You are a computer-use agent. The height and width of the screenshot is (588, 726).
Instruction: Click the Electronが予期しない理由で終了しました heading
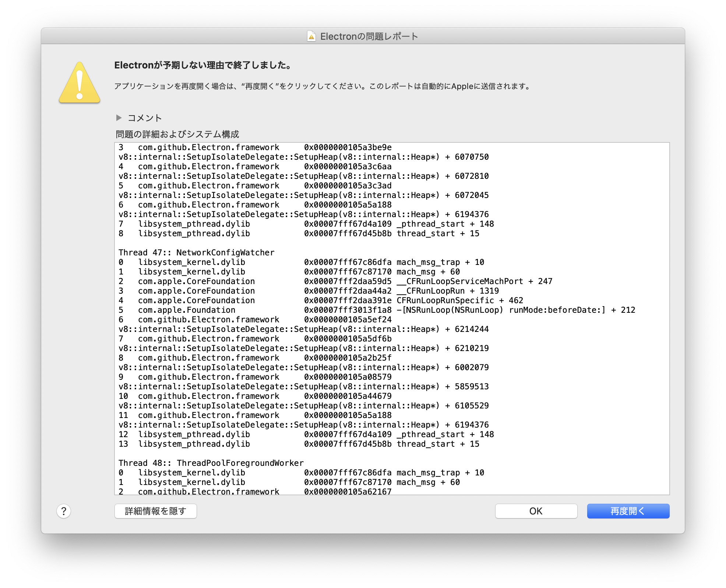[x=203, y=65]
